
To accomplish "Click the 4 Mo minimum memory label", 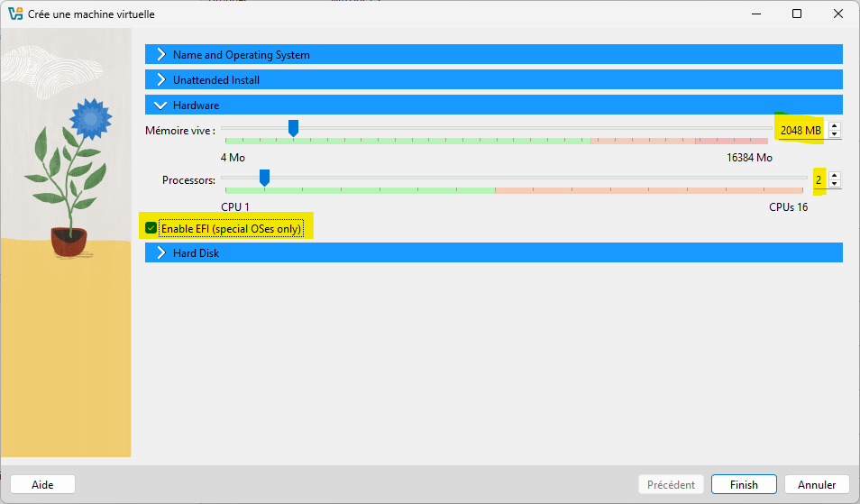I will (x=233, y=158).
